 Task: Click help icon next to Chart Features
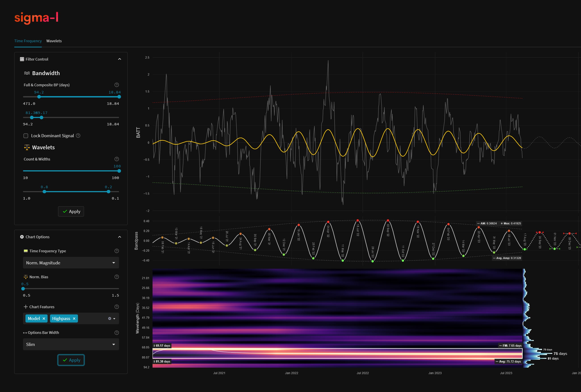[x=116, y=307]
